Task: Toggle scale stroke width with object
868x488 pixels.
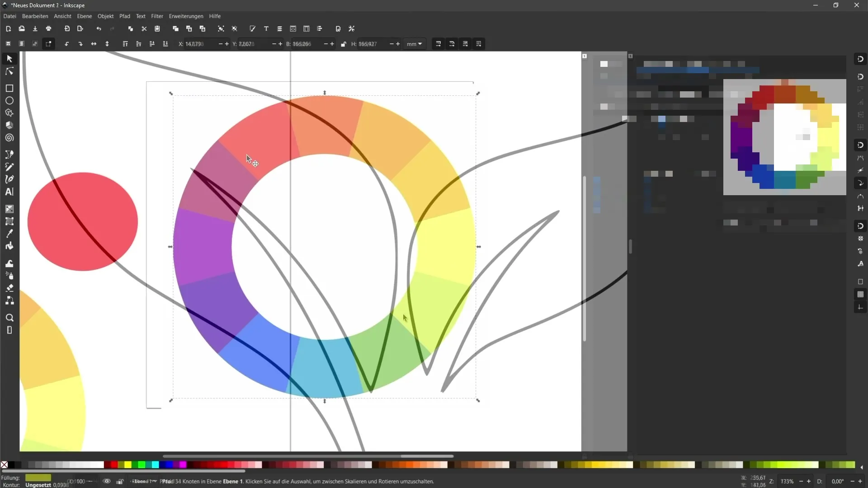Action: 438,44
